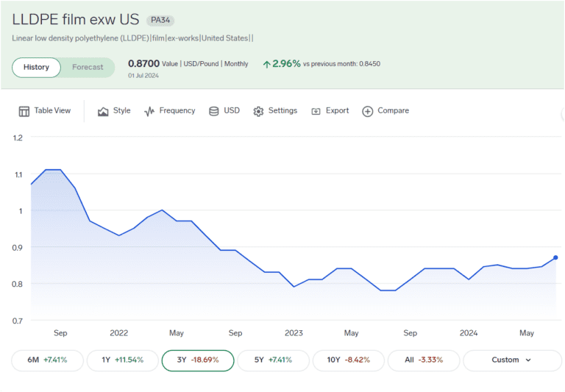Click the Export download icon
Screen dimensions: 565x392
316,111
